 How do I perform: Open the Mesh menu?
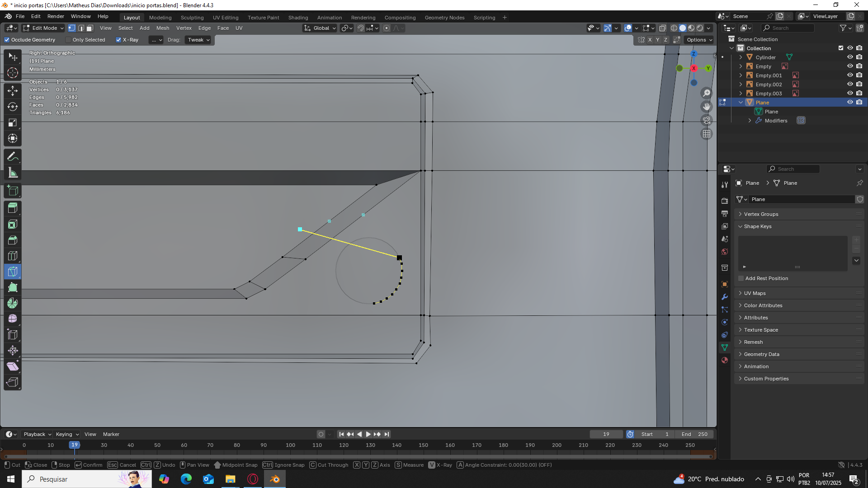[x=163, y=28]
